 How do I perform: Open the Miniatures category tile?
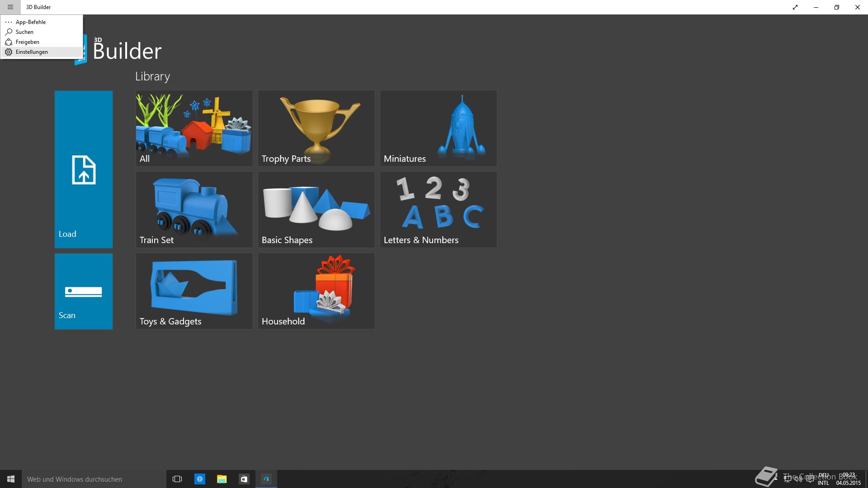pos(439,128)
